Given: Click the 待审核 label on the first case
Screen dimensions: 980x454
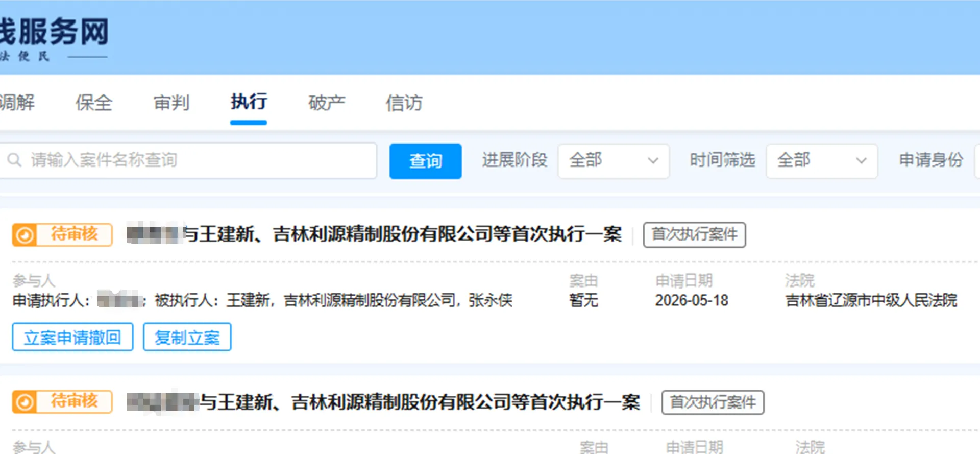Looking at the screenshot, I should tap(75, 234).
